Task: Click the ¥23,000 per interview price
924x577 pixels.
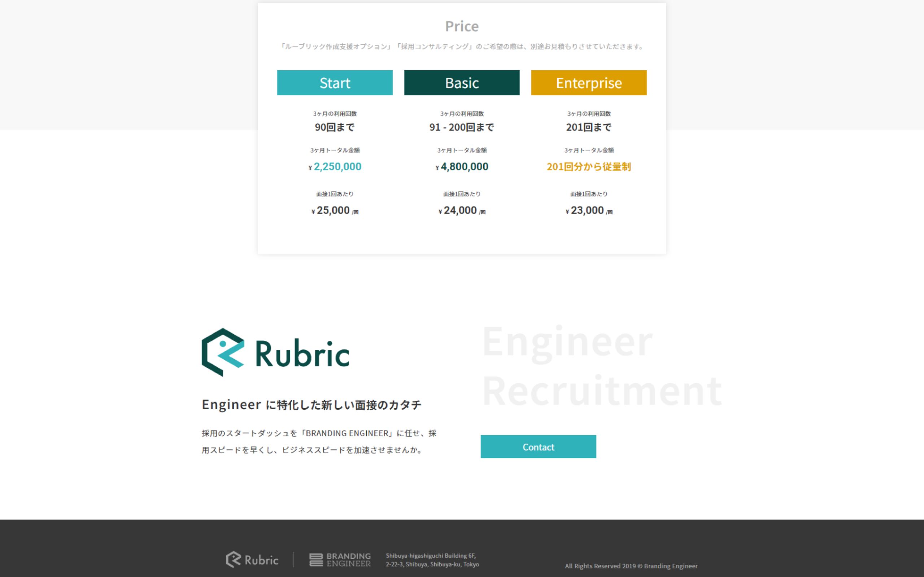Action: (x=588, y=211)
